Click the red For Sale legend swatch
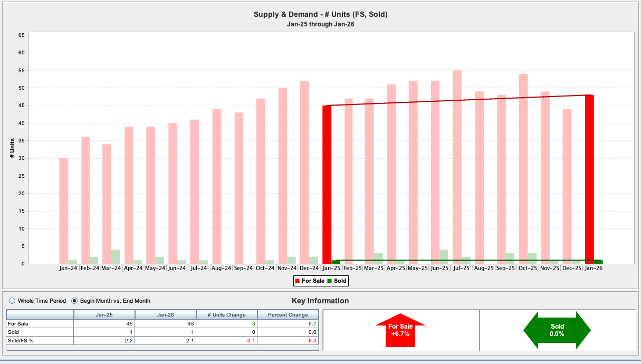The width and height of the screenshot is (641, 364). [298, 281]
